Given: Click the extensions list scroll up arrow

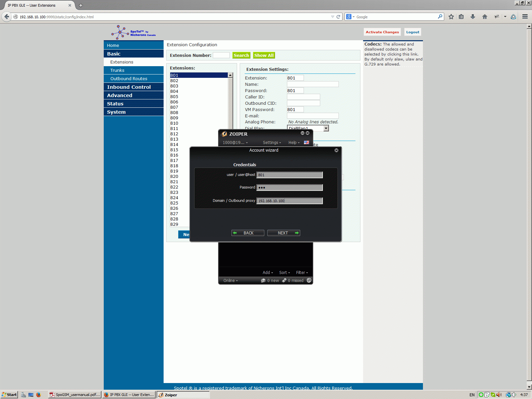Looking at the screenshot, I should [230, 75].
